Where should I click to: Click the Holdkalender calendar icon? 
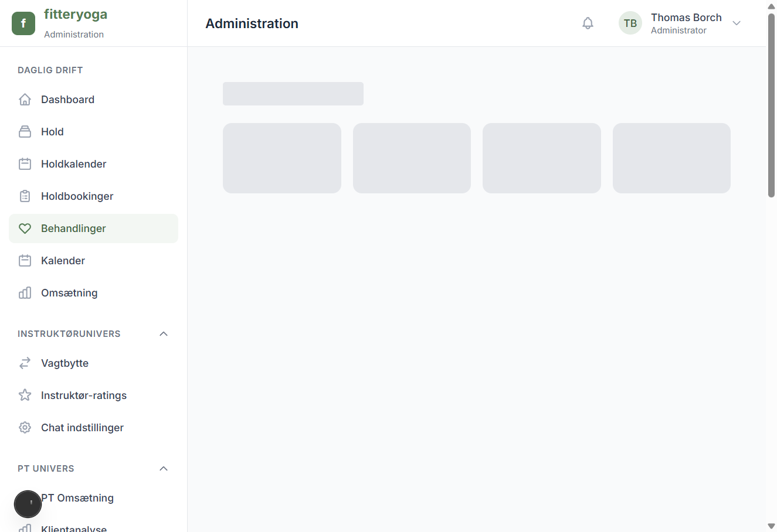25,163
